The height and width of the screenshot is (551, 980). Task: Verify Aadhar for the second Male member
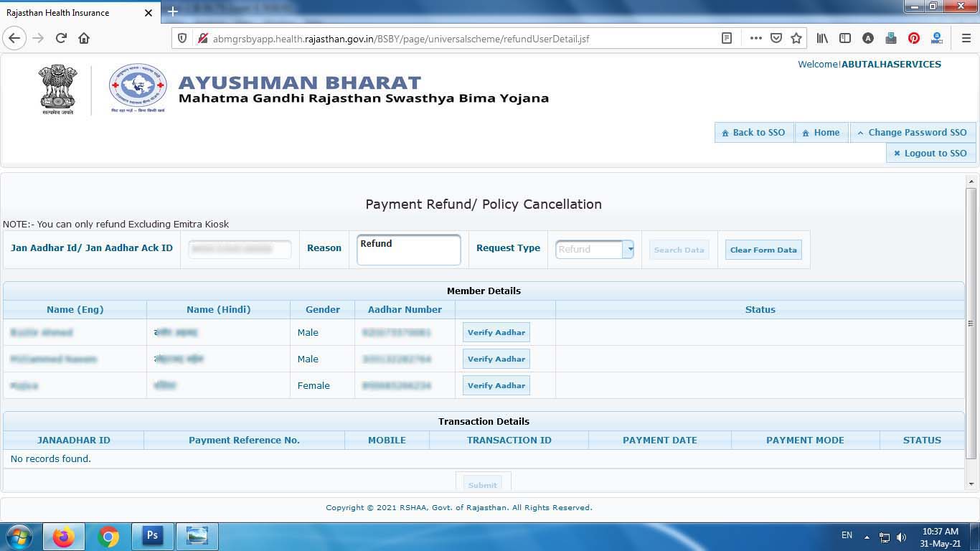click(496, 359)
